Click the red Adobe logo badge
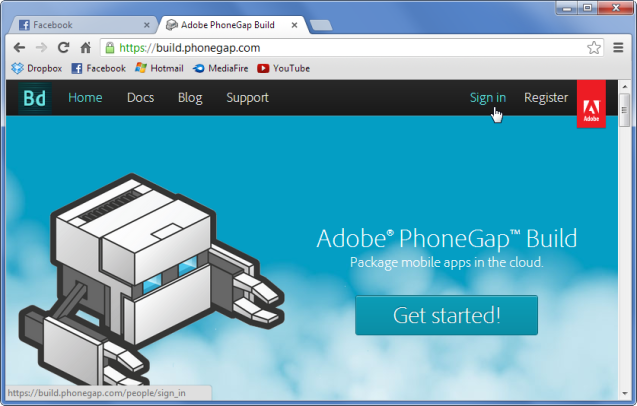 click(x=591, y=104)
